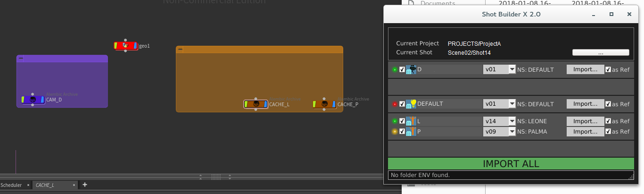
Task: Collapse the purple network box
Action: coord(21,59)
